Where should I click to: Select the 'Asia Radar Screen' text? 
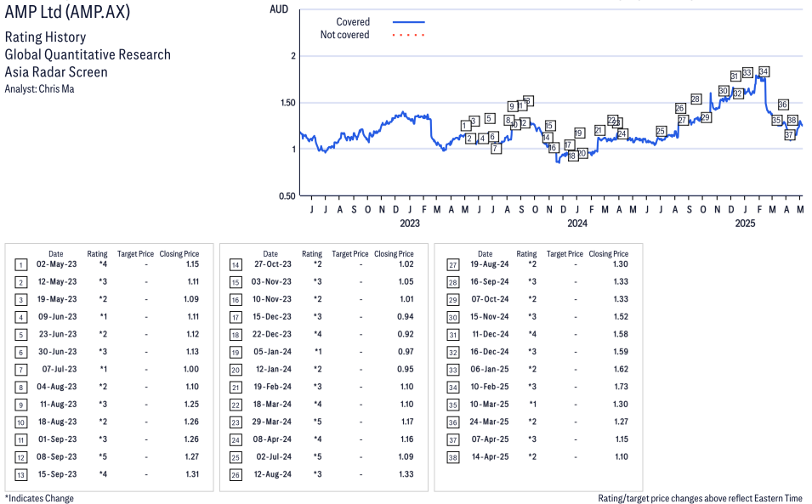56,72
